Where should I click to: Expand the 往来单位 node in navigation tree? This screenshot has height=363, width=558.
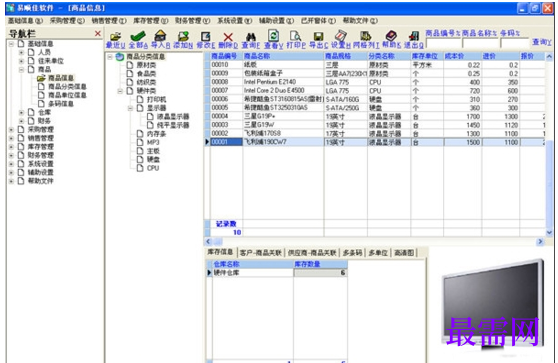pos(21,61)
